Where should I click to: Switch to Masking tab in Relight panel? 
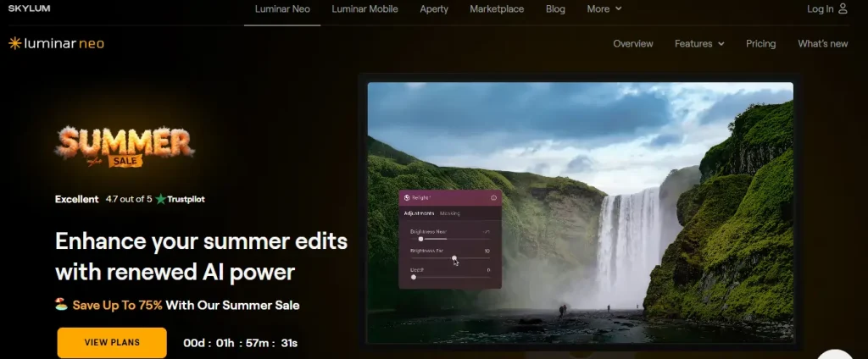[x=450, y=213]
